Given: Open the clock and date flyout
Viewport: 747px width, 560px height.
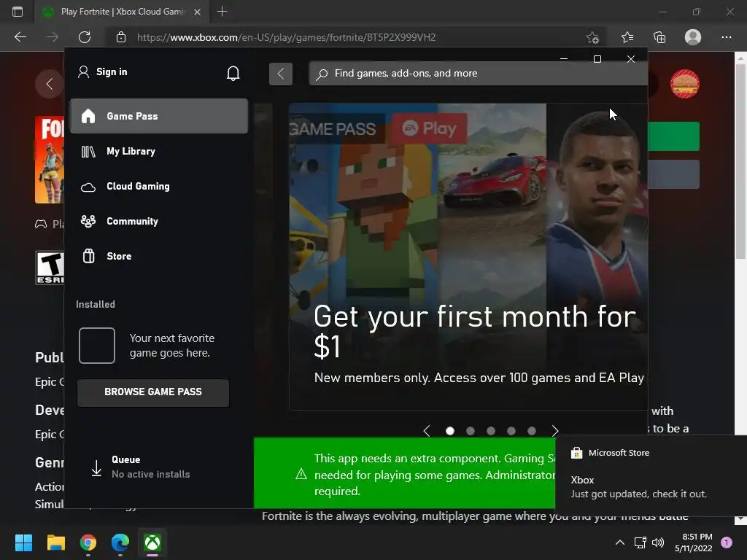Looking at the screenshot, I should (x=694, y=542).
